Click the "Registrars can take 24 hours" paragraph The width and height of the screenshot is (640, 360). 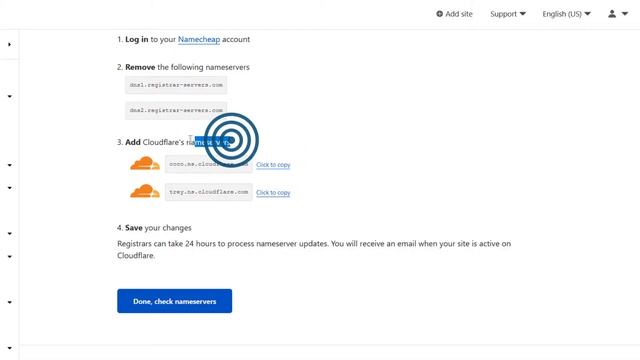click(314, 249)
